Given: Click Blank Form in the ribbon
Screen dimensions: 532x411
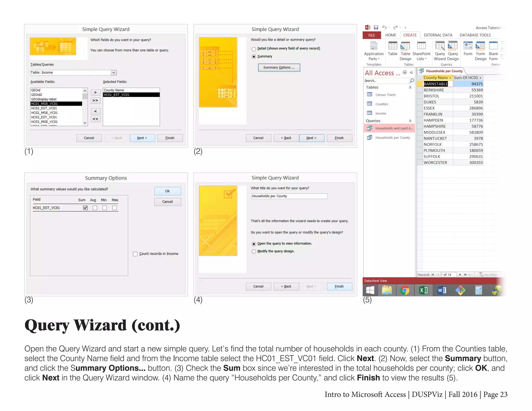Looking at the screenshot, I should pos(493,51).
